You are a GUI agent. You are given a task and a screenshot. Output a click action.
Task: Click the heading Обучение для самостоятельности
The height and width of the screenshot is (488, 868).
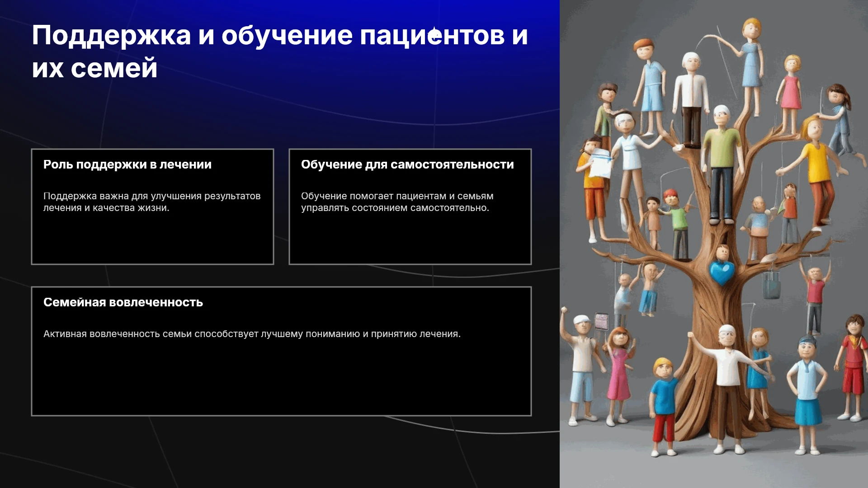(x=407, y=164)
